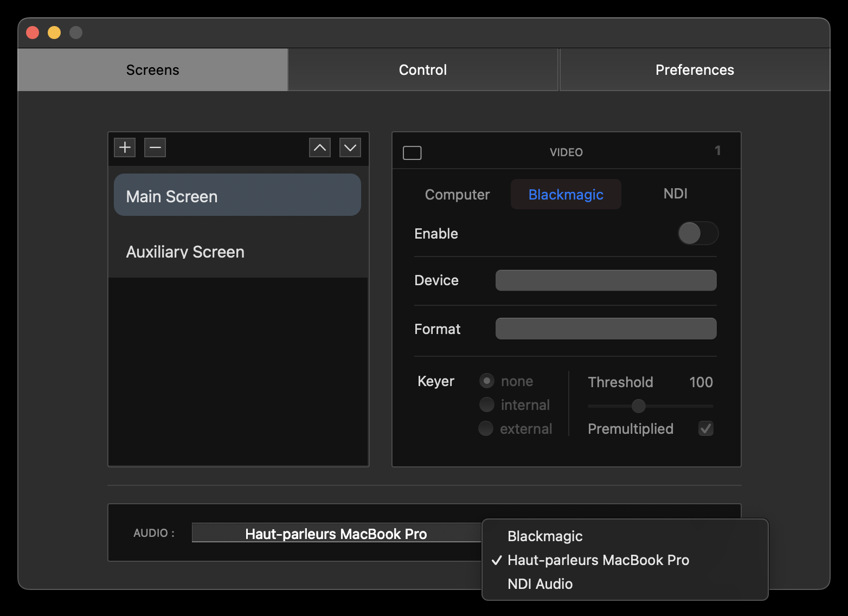Select the external keyer radio button
Screen dimensions: 848x616
pyautogui.click(x=486, y=428)
